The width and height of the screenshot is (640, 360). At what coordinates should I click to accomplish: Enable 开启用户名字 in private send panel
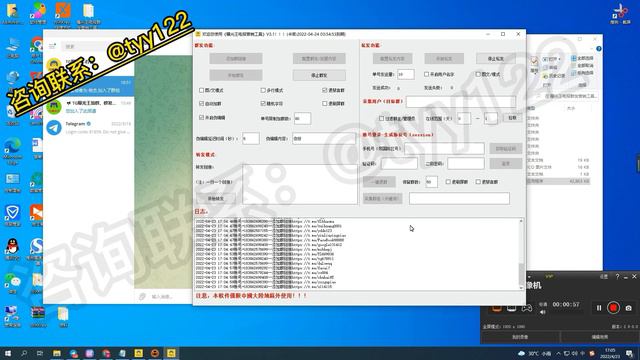coord(426,74)
